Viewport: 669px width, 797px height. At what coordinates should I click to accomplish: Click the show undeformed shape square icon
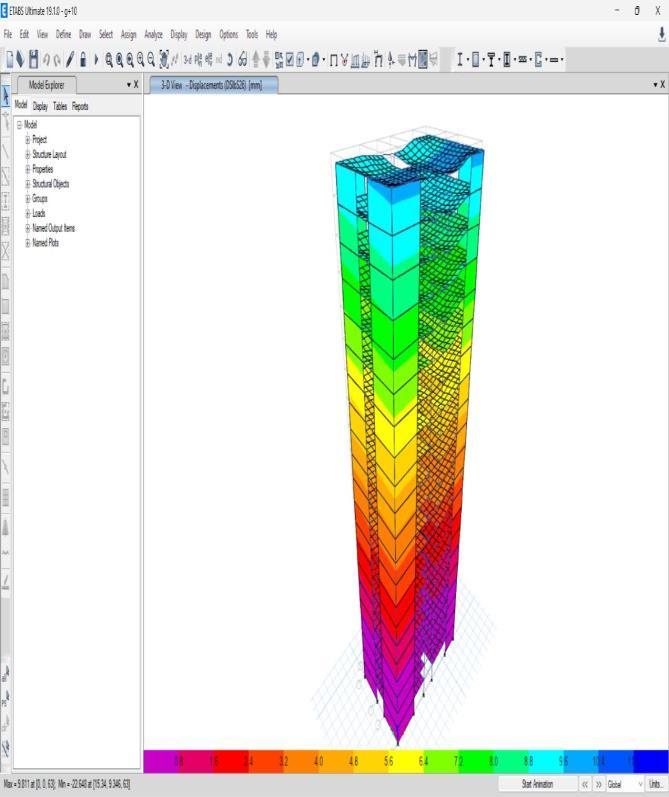(x=333, y=60)
